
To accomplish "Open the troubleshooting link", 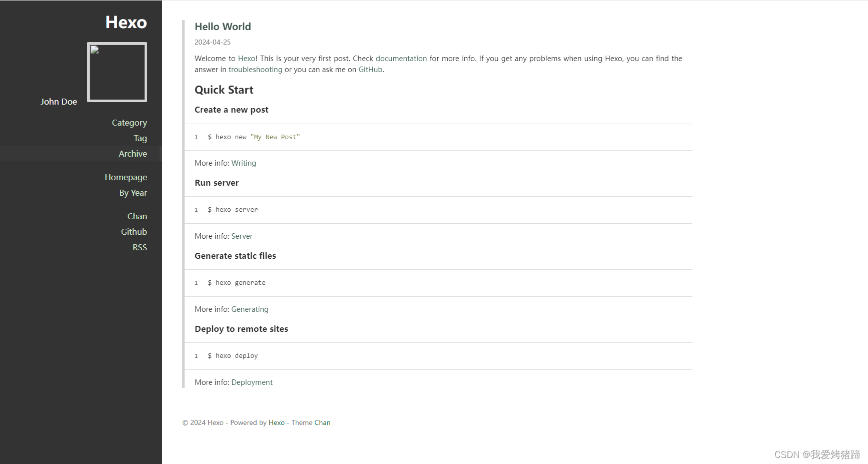I will click(x=255, y=70).
